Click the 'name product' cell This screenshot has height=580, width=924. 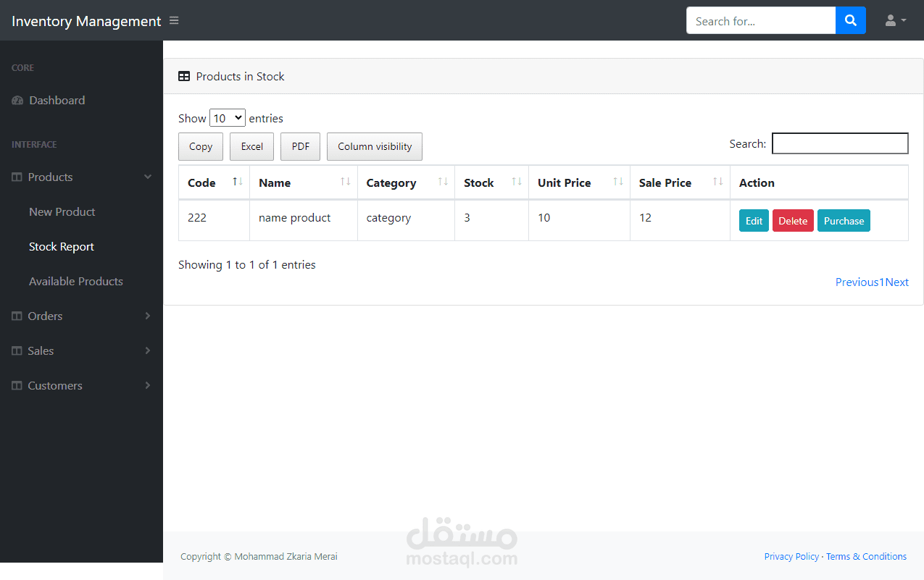(x=304, y=220)
